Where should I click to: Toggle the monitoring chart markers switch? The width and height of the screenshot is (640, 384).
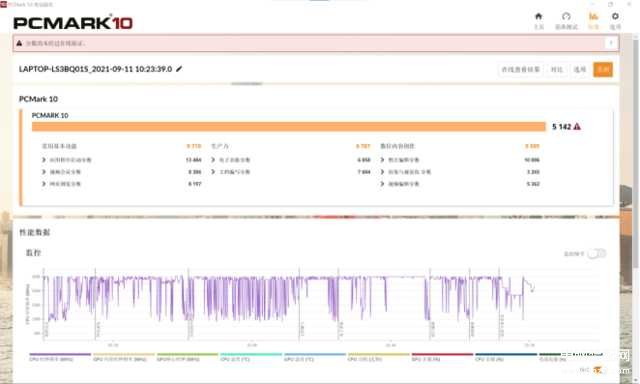597,254
